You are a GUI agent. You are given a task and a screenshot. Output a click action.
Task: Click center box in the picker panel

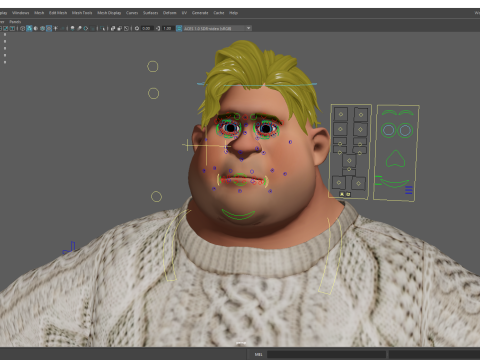pyautogui.click(x=349, y=161)
